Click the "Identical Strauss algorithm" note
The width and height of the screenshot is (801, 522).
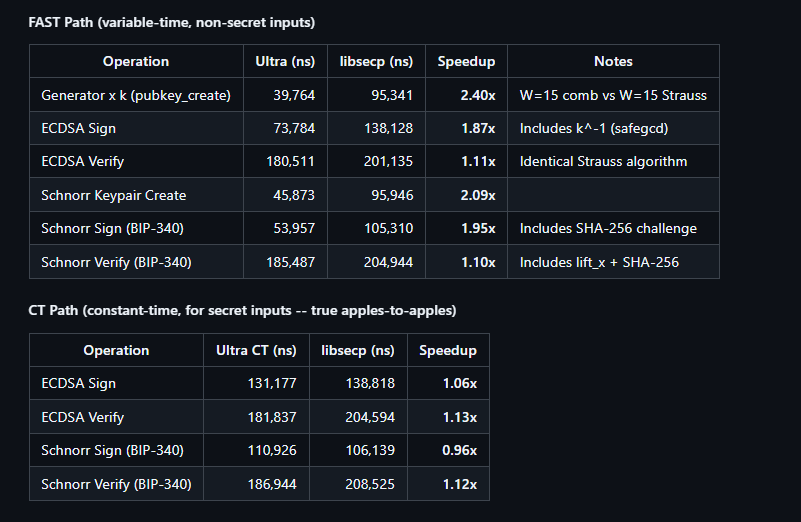pos(603,162)
